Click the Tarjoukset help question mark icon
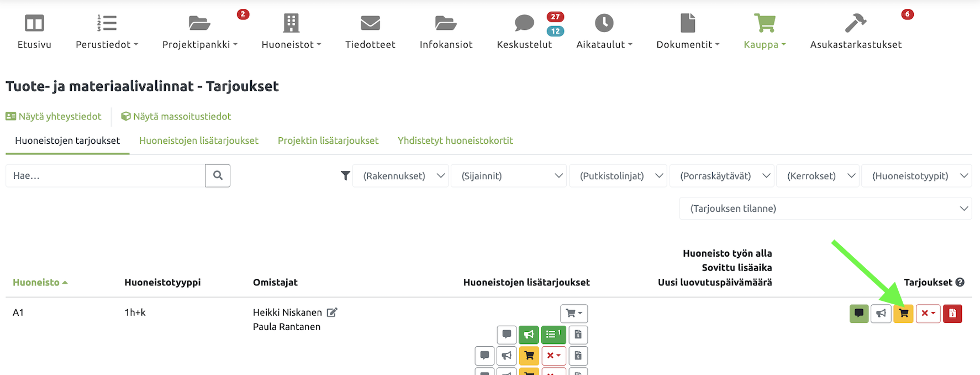 (x=960, y=282)
